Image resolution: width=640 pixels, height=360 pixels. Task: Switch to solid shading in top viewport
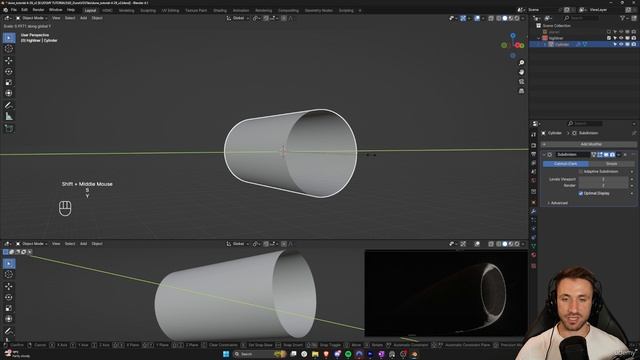(x=505, y=18)
